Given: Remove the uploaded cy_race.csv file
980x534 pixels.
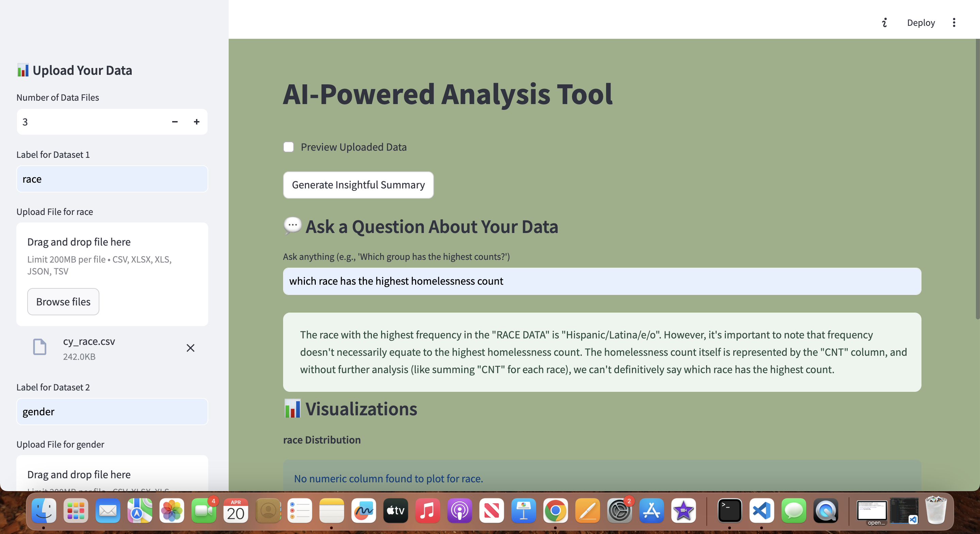Looking at the screenshot, I should 190,348.
